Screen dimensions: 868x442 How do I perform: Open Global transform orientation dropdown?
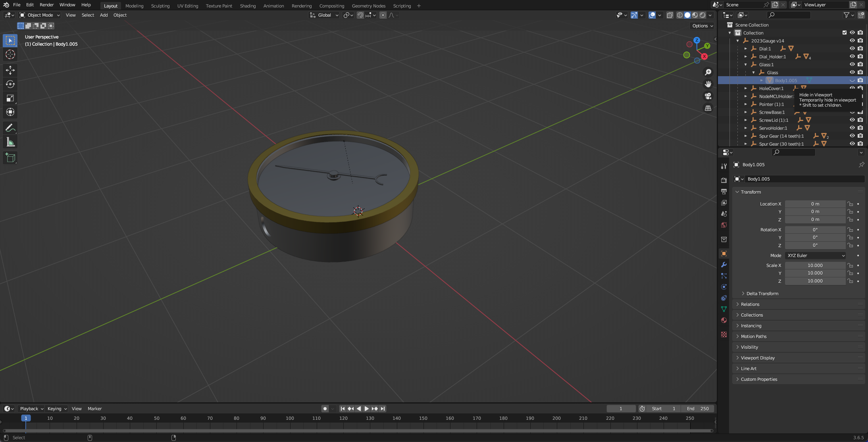[x=324, y=15]
